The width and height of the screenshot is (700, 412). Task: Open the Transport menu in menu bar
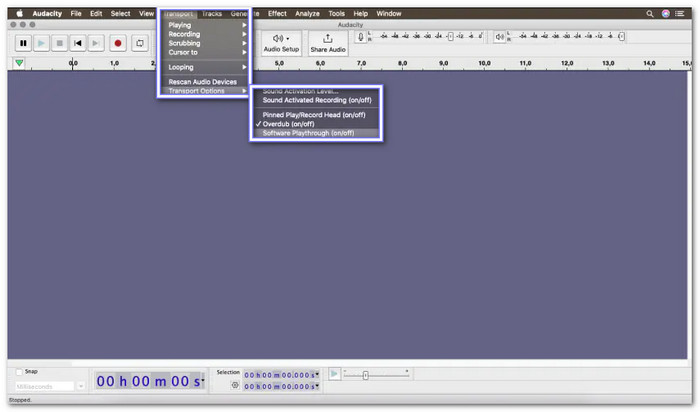(178, 14)
